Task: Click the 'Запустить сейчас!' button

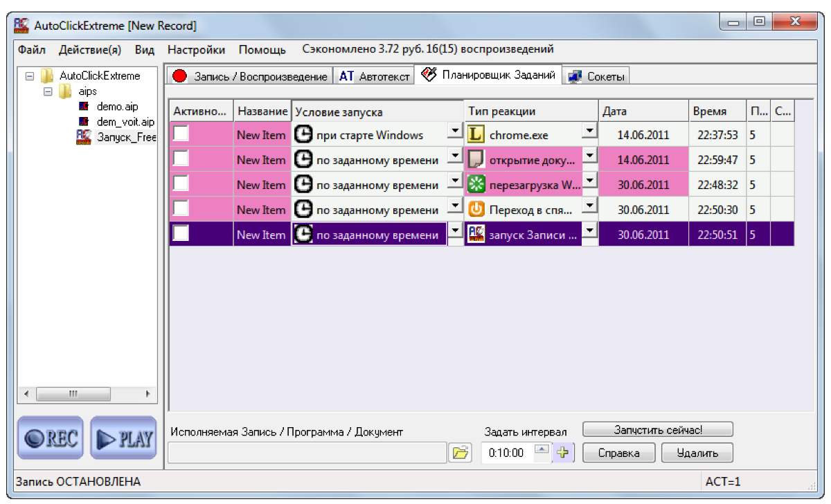Action: coord(658,430)
